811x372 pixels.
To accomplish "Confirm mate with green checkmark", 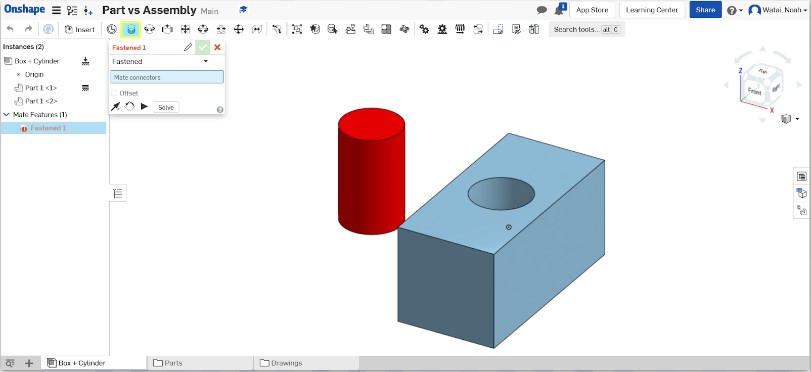I will click(x=203, y=47).
